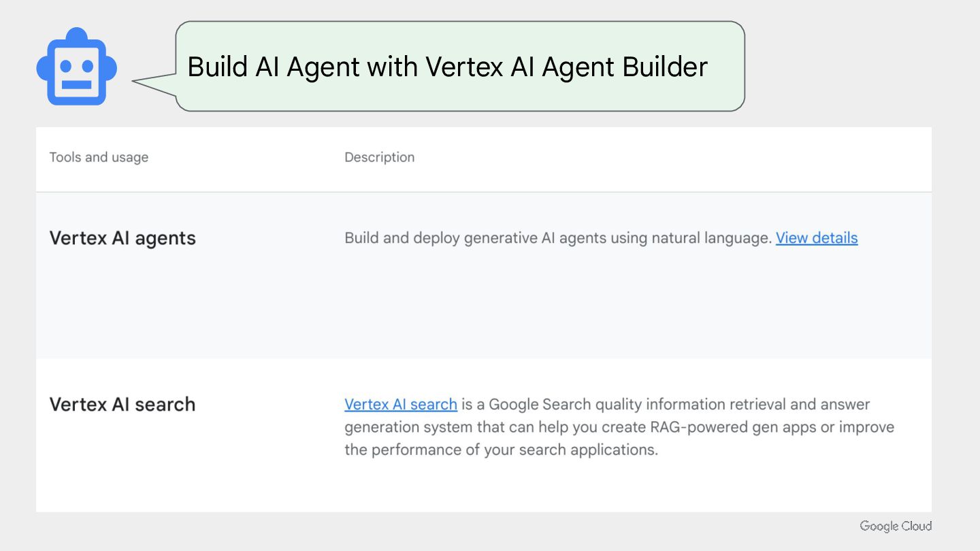Click the words 'Agent Builder' in the title
The image size is (980, 551).
tap(625, 67)
